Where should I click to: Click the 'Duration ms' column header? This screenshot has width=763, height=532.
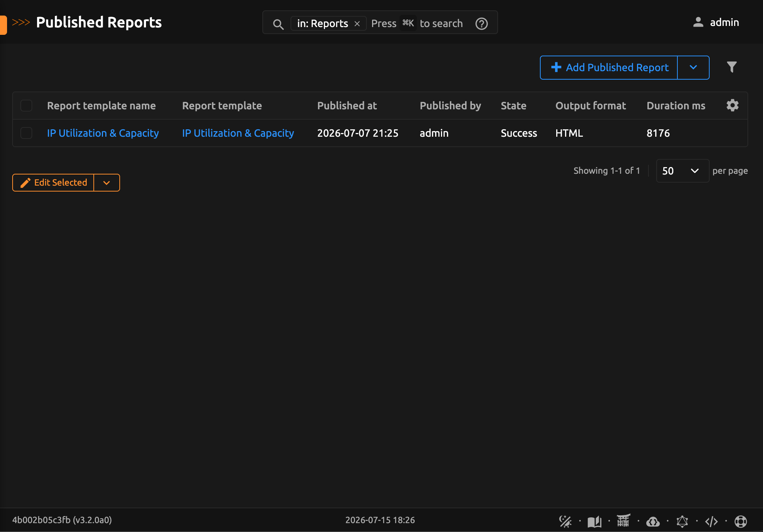[676, 106]
